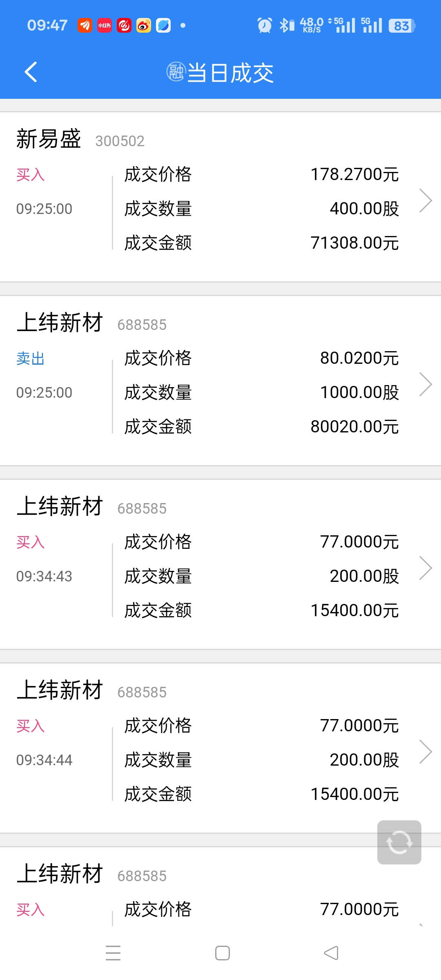The height and width of the screenshot is (980, 441).
Task: Expand 09:34:44 上纬新材 buy chevron
Action: [x=425, y=752]
